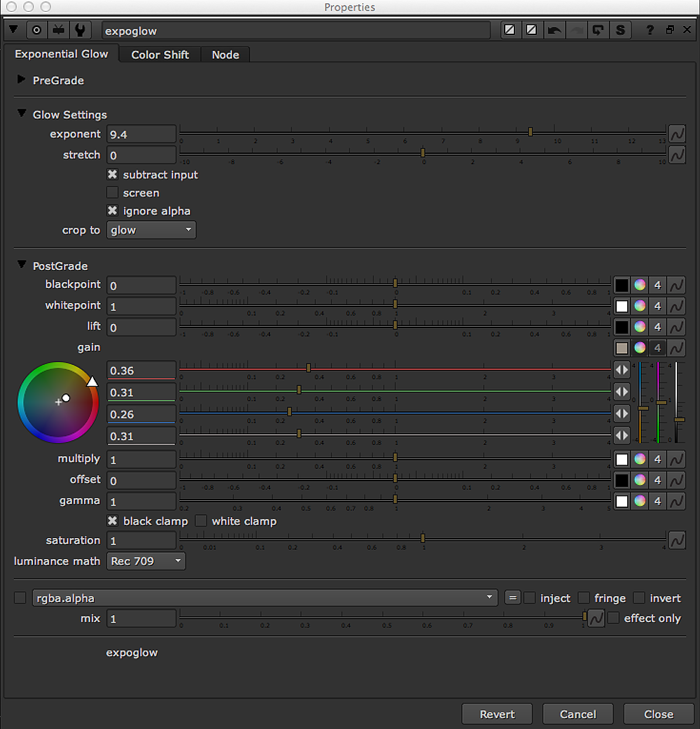Collapse the expoglow panel with header arrow
The height and width of the screenshot is (729, 700).
pos(13,30)
